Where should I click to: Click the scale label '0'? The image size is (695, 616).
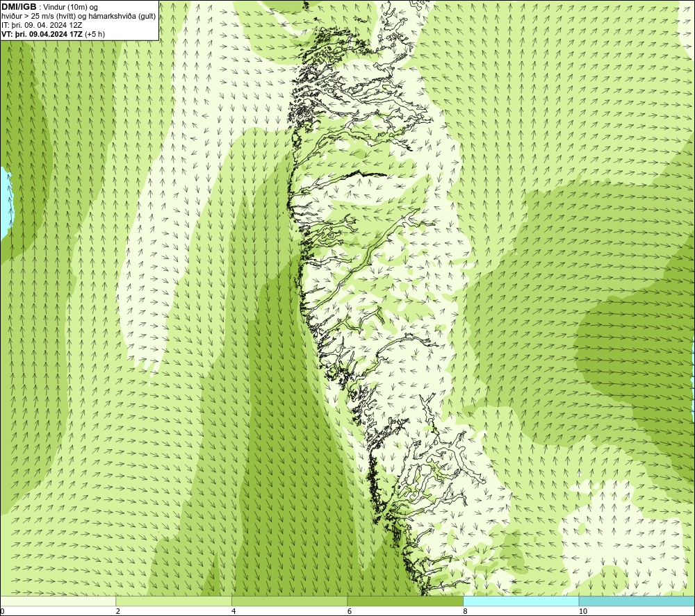pyautogui.click(x=2, y=611)
